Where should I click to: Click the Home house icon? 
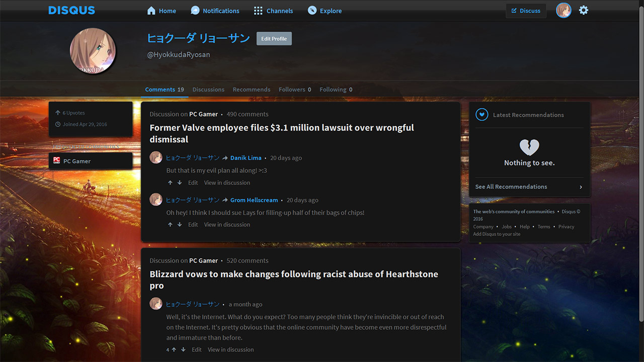coord(151,11)
